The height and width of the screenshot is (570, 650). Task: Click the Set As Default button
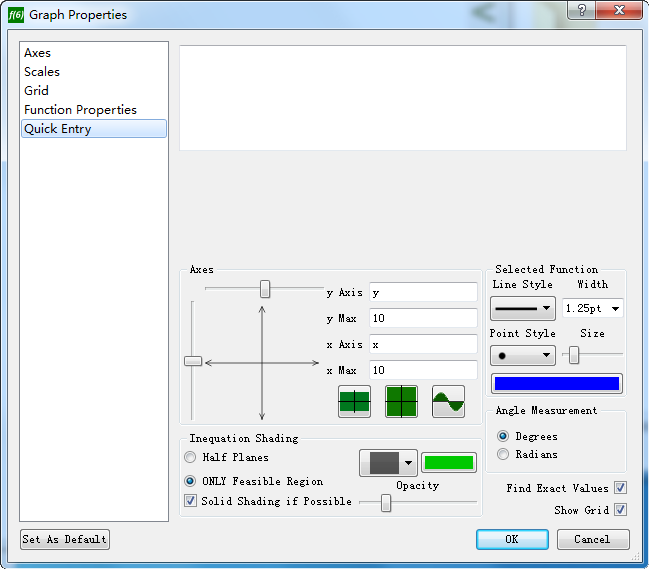(65, 539)
